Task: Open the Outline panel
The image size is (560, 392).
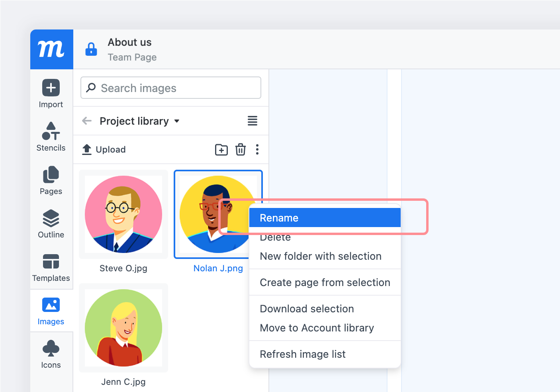Action: (51, 224)
